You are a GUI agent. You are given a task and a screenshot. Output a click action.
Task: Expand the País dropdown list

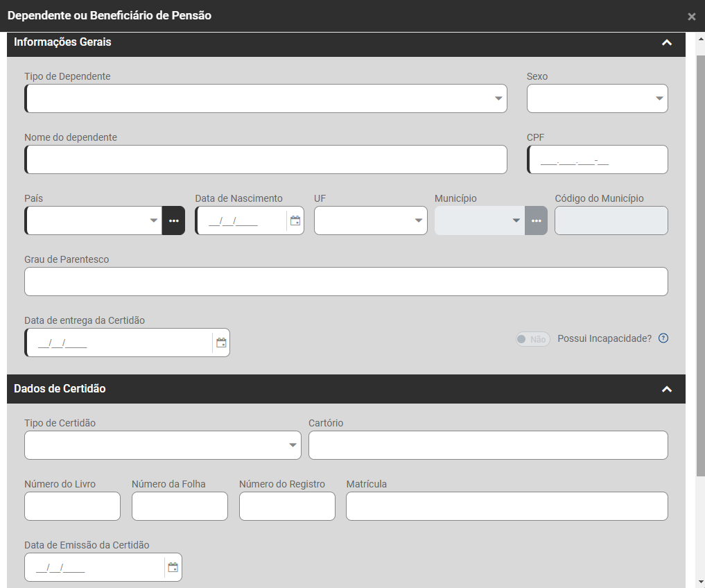[153, 220]
